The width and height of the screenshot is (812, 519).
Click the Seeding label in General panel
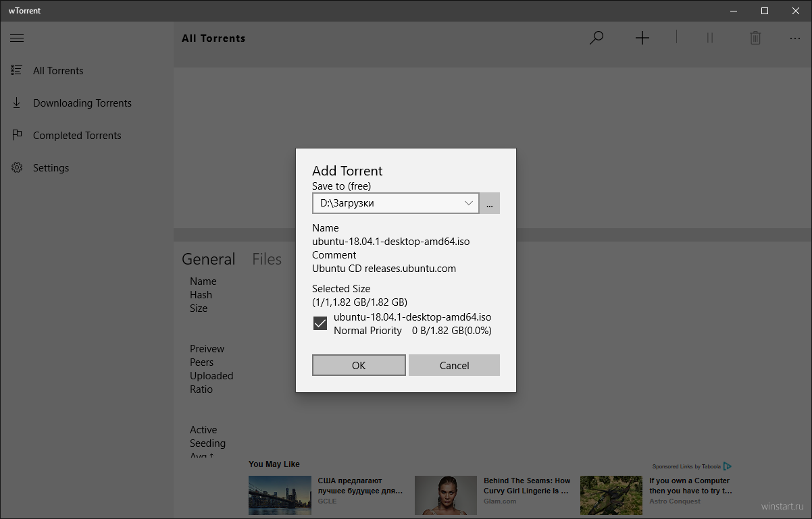click(x=207, y=443)
